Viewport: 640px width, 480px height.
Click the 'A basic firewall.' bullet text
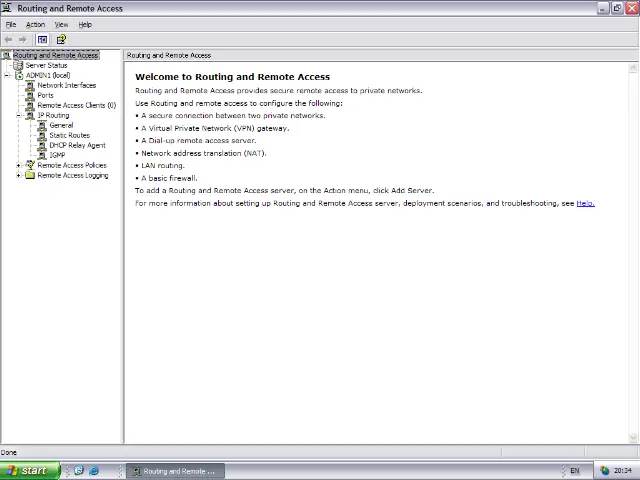click(x=169, y=178)
